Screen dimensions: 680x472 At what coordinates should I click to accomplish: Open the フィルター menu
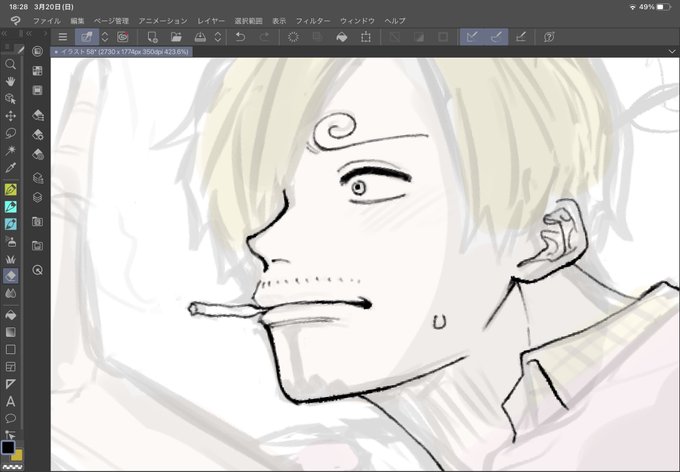[x=313, y=21]
